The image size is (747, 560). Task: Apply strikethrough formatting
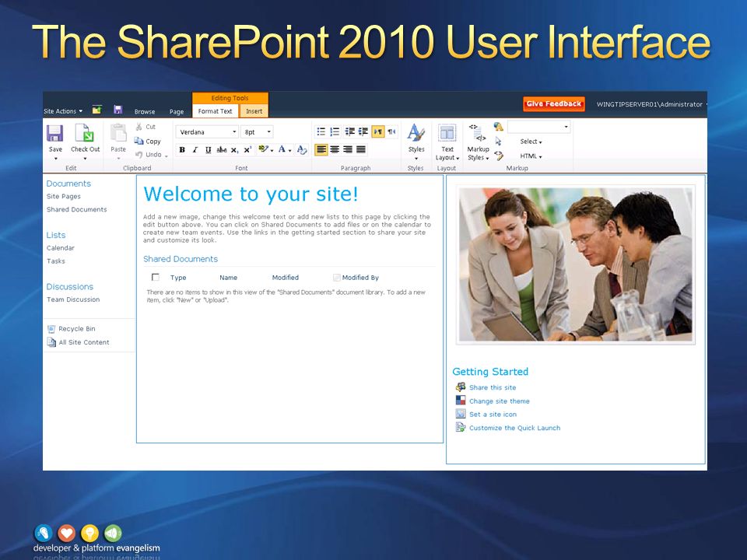pos(222,150)
